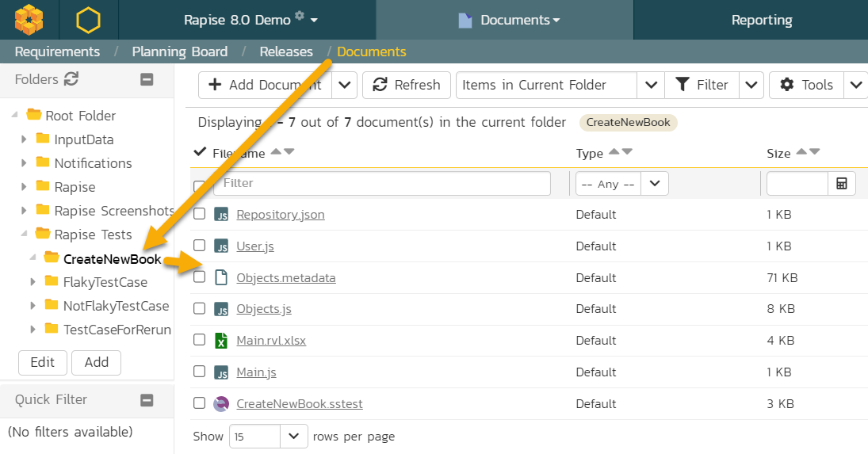
Task: Open the size filter calculator icon
Action: [841, 184]
